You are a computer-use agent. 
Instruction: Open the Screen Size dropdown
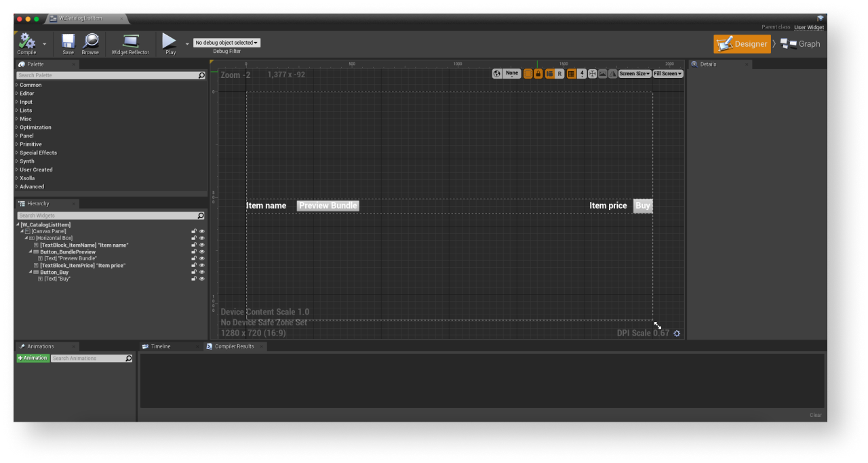pos(634,74)
